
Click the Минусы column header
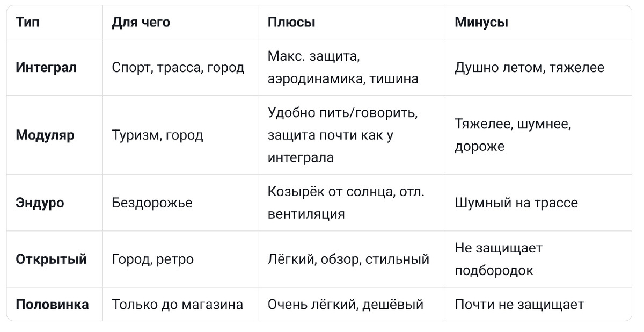pyautogui.click(x=481, y=22)
